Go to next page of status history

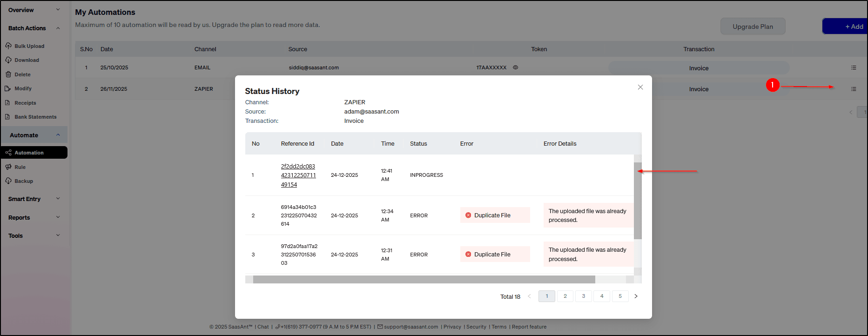tap(636, 296)
